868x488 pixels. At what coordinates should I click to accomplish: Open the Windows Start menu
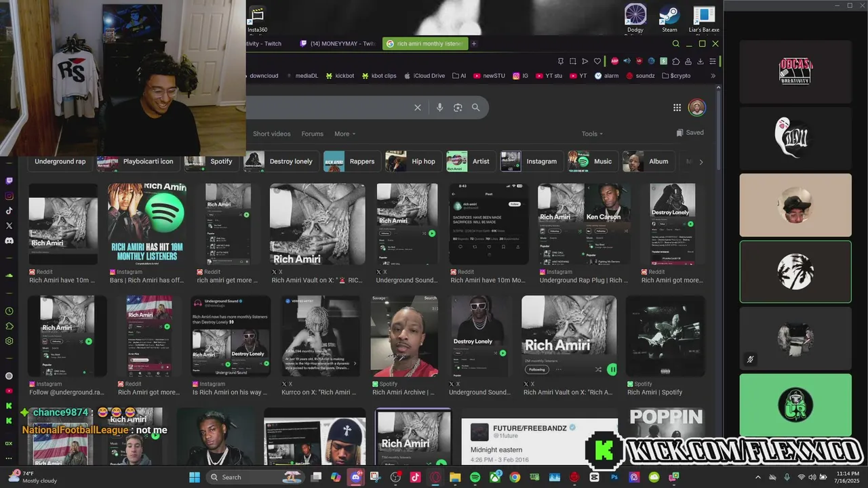click(x=194, y=477)
